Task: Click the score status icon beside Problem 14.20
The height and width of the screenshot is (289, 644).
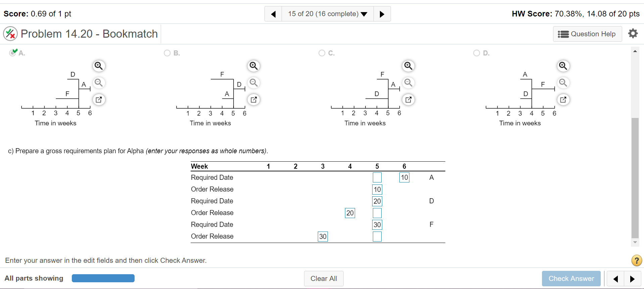Action: pyautogui.click(x=10, y=34)
